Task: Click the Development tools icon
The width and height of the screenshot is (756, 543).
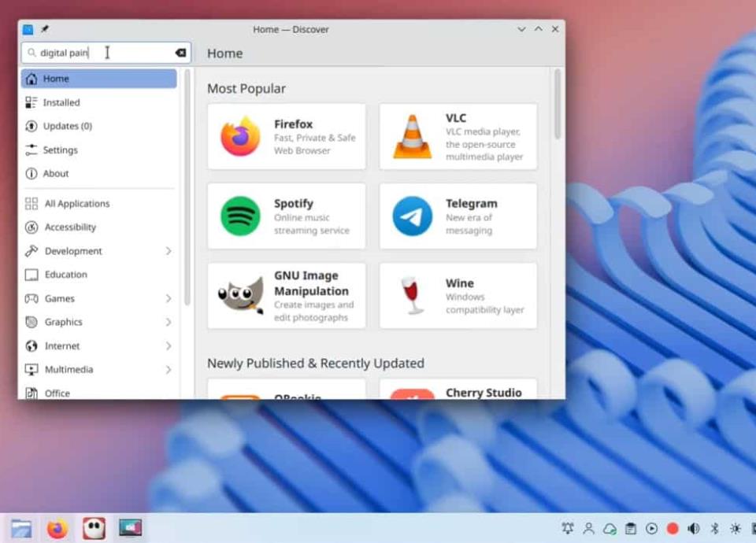Action: pos(31,250)
